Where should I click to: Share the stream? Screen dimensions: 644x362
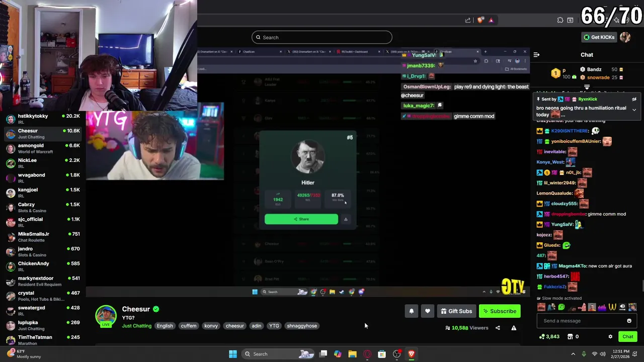click(x=498, y=328)
